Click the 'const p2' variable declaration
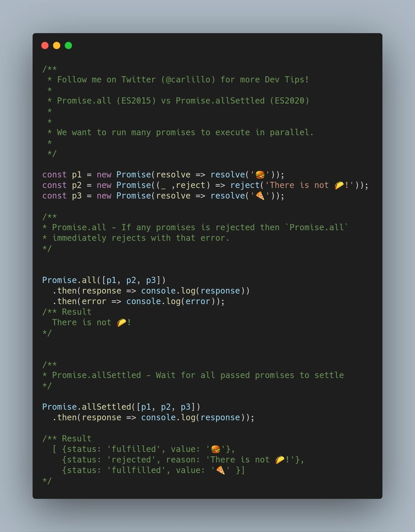This screenshot has height=532, width=415. click(62, 185)
